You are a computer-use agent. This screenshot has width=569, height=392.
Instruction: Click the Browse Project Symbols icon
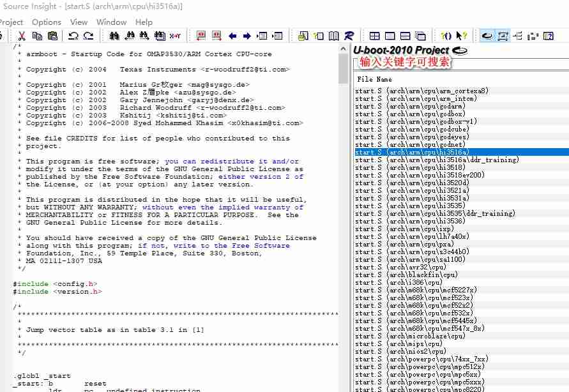coord(303,36)
